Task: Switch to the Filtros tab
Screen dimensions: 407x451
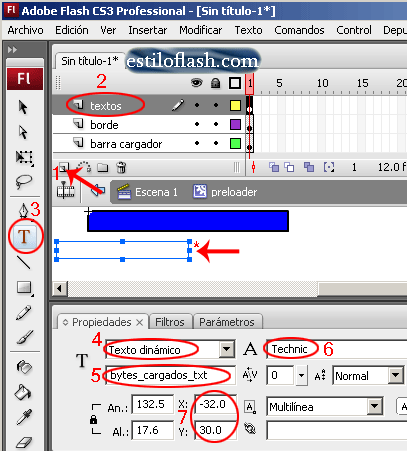Action: click(170, 322)
